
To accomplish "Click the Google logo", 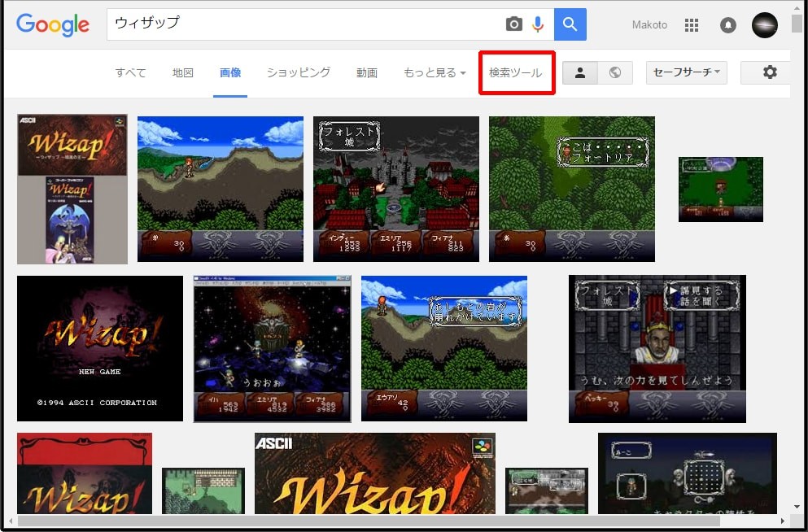I will (53, 24).
